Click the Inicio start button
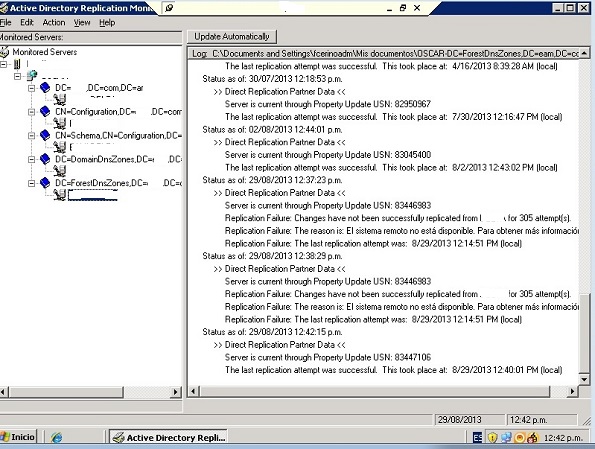 (18, 437)
